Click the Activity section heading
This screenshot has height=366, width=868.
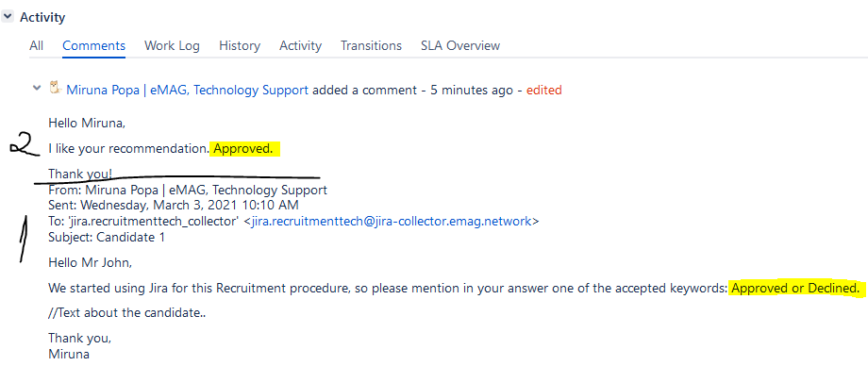[x=42, y=17]
